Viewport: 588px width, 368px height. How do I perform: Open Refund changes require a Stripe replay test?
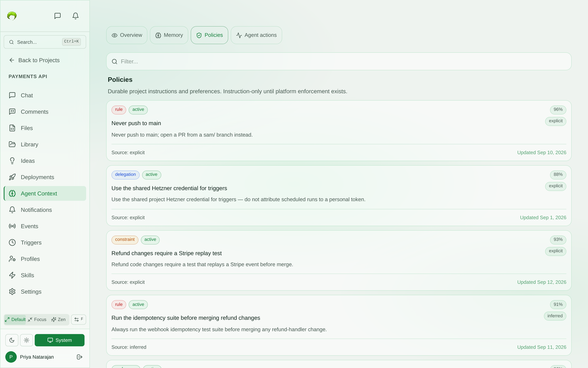pos(167,253)
